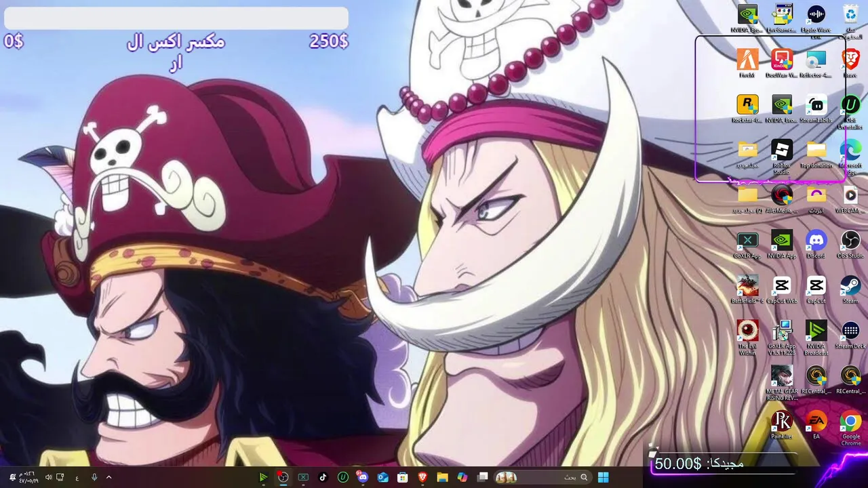Click the volume speaker tray icon
The height and width of the screenshot is (488, 868).
(x=48, y=477)
